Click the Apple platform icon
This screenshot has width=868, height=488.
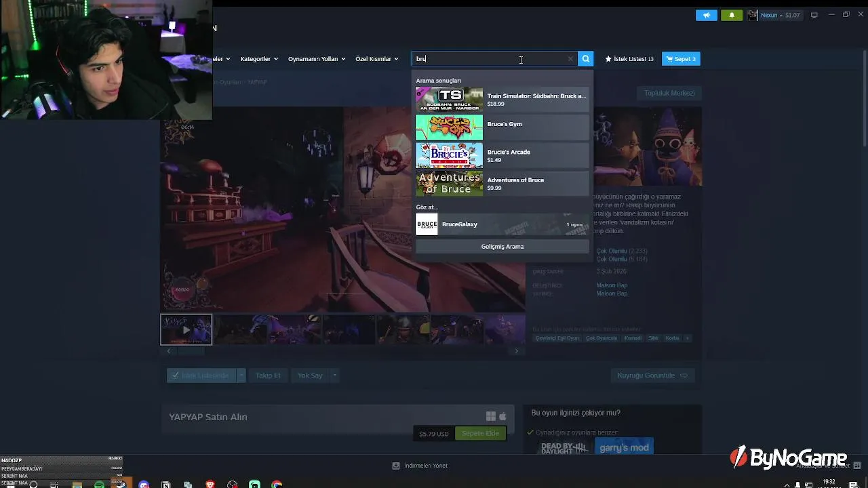point(502,416)
